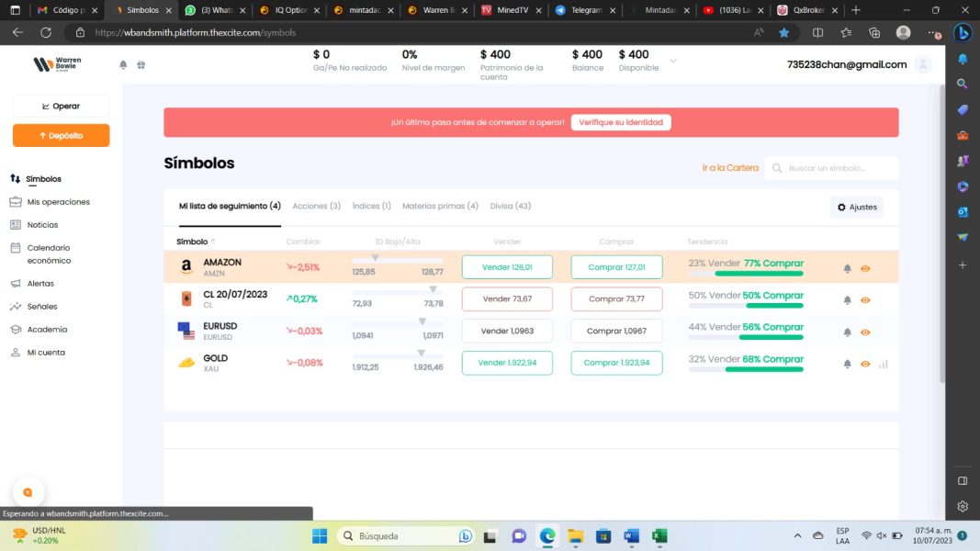Open Edge sidebar search icon
The height and width of the screenshot is (551, 980).
pos(963,84)
